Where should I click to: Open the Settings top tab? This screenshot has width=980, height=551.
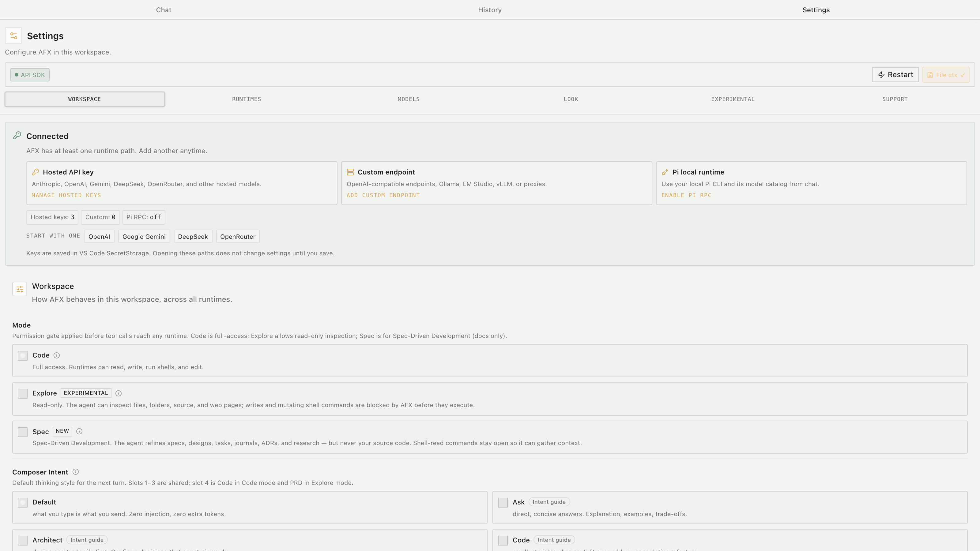click(816, 10)
